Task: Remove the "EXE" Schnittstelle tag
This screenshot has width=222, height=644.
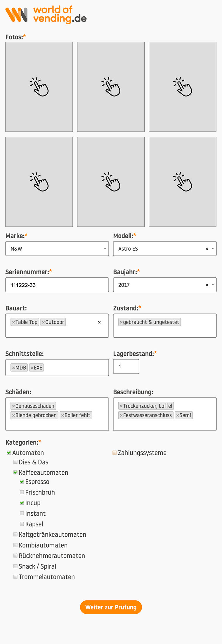Action: [x=32, y=367]
